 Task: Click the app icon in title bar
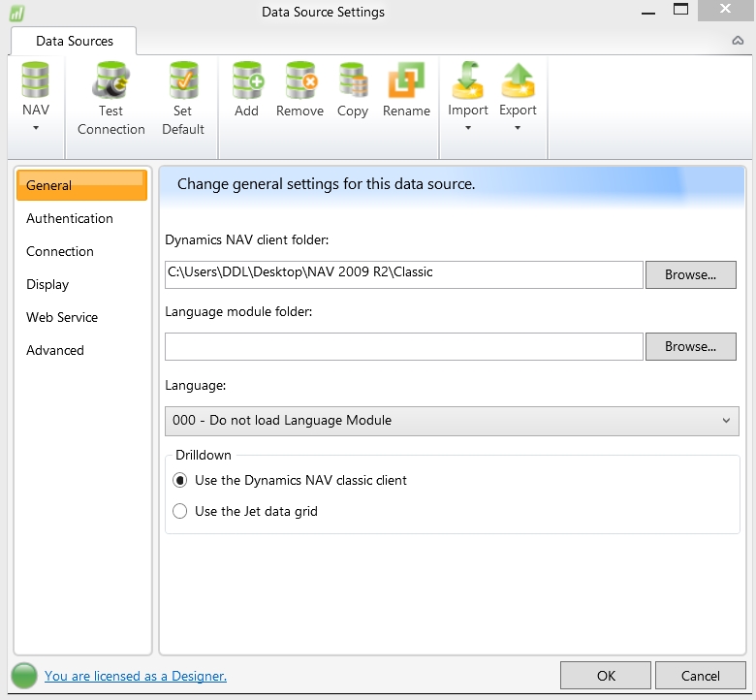16,13
